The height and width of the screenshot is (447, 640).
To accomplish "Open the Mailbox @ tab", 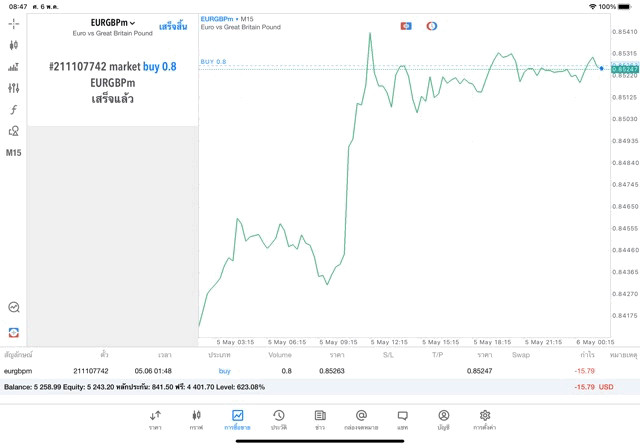I will (x=361, y=420).
